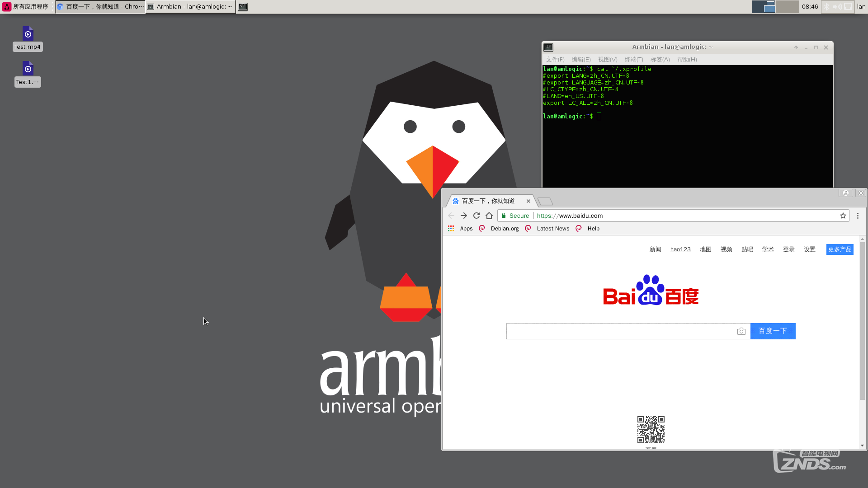Click the 更多产品 button

pos(840,249)
